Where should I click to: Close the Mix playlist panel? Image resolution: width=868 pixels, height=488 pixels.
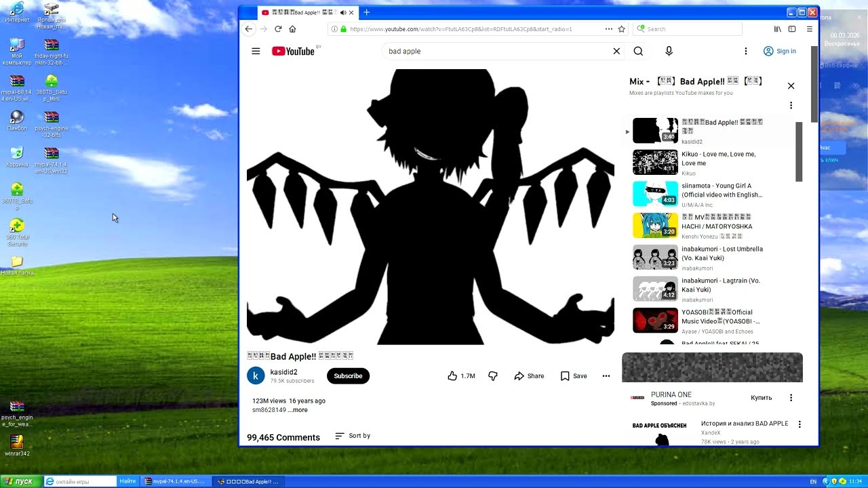(x=791, y=86)
